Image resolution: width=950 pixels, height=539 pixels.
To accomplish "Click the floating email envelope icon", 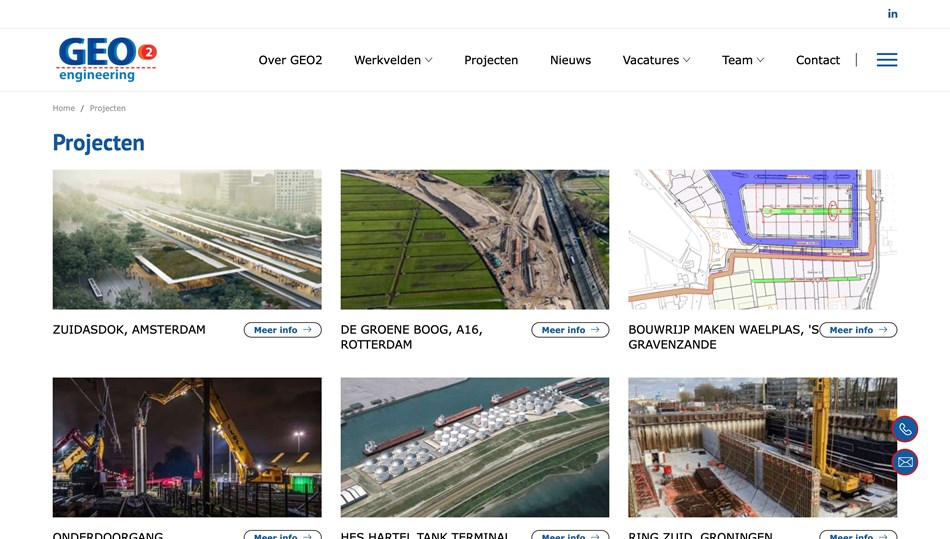I will point(905,462).
